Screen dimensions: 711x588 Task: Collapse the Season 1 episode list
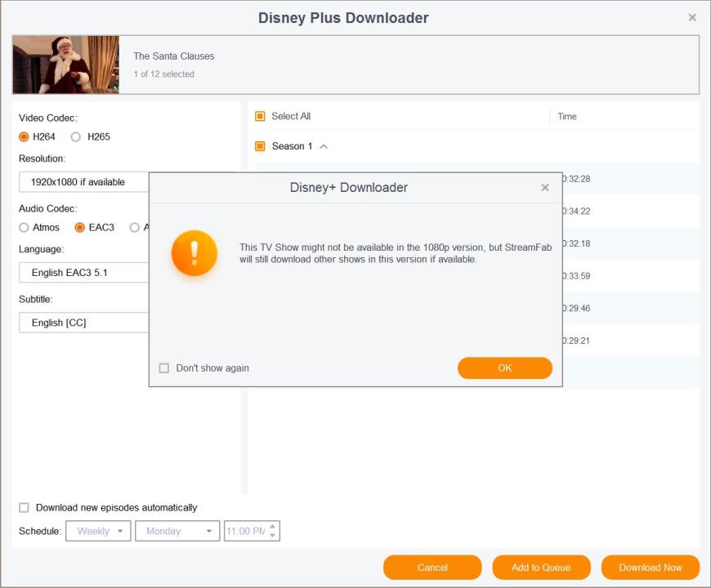[x=324, y=147]
